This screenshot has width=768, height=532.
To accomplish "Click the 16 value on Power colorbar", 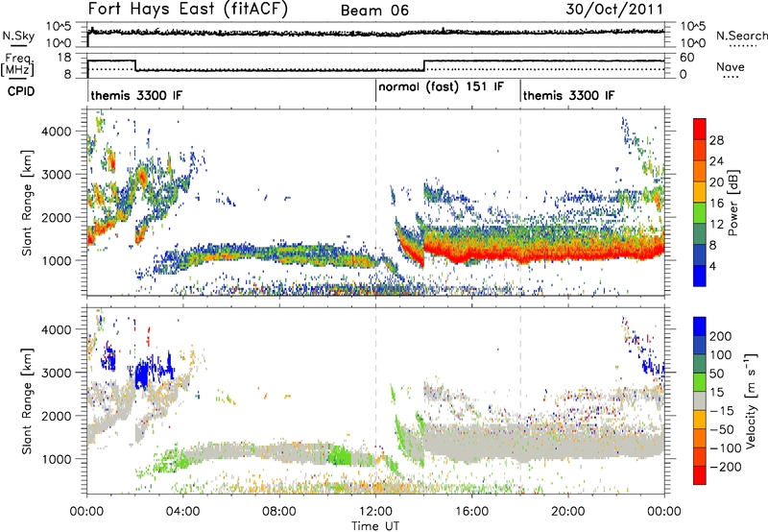I will coord(716,204).
